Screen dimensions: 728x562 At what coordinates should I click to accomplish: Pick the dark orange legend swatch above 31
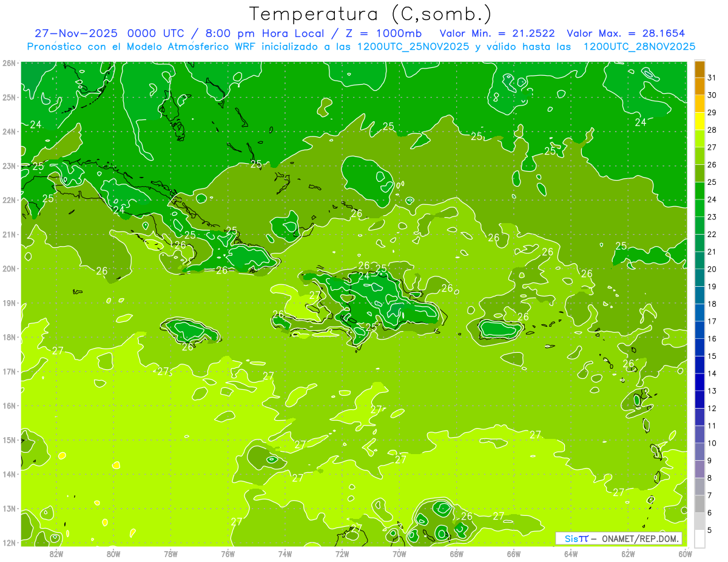699,69
